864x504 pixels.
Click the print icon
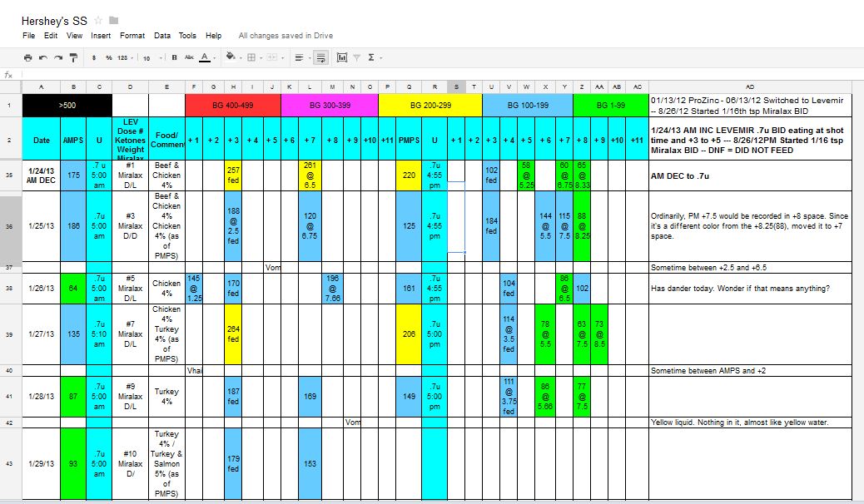28,57
